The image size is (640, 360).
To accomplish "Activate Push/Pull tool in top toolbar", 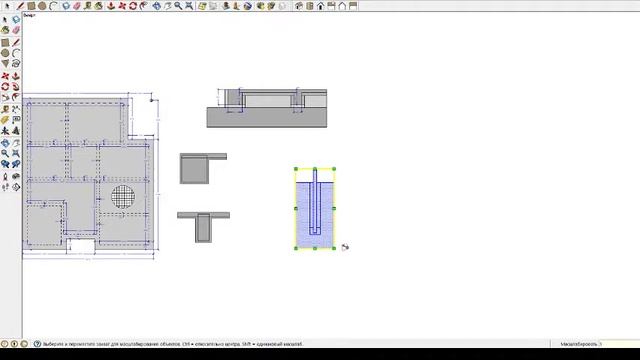I will click(x=111, y=6).
